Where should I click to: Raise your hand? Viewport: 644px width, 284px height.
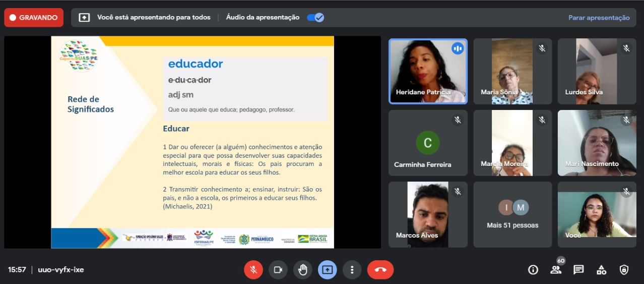pyautogui.click(x=302, y=270)
